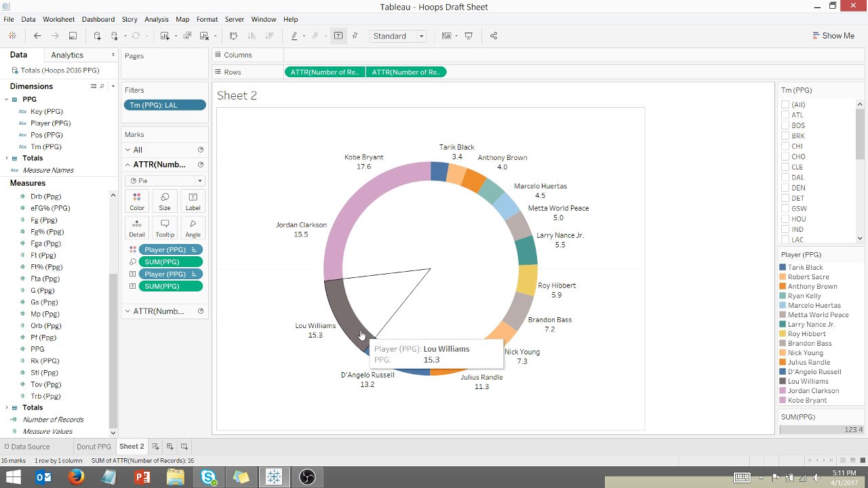Open the Detail button on Marks card
868x488 pixels.
[137, 228]
